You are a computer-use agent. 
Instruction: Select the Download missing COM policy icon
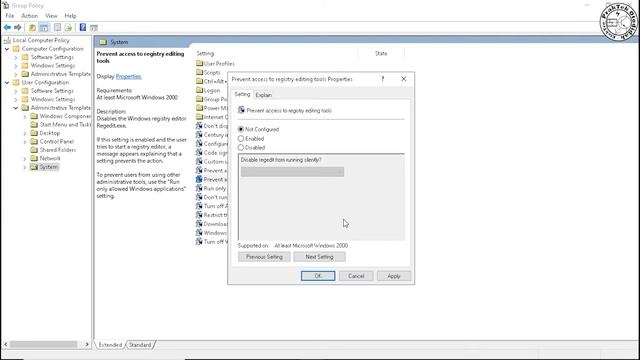199,224
